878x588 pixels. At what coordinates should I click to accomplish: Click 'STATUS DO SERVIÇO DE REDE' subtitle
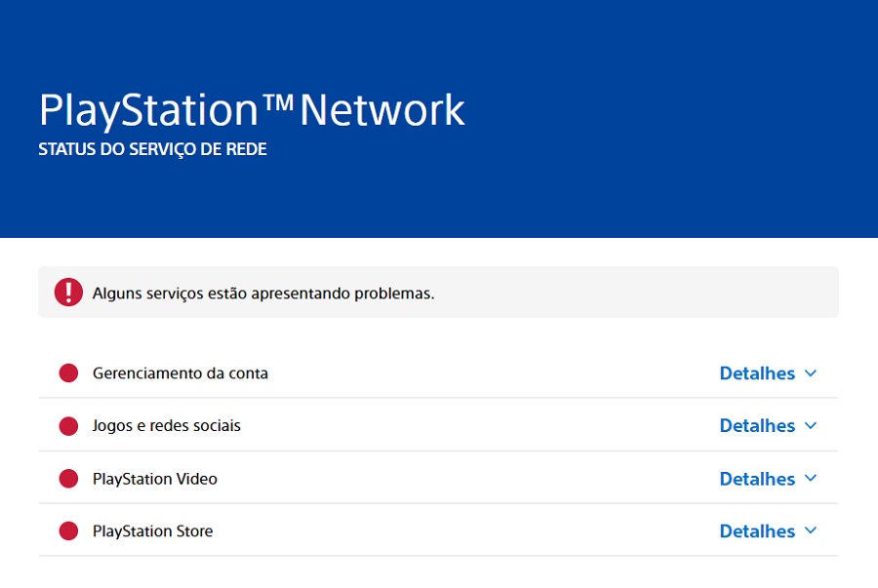[x=152, y=149]
